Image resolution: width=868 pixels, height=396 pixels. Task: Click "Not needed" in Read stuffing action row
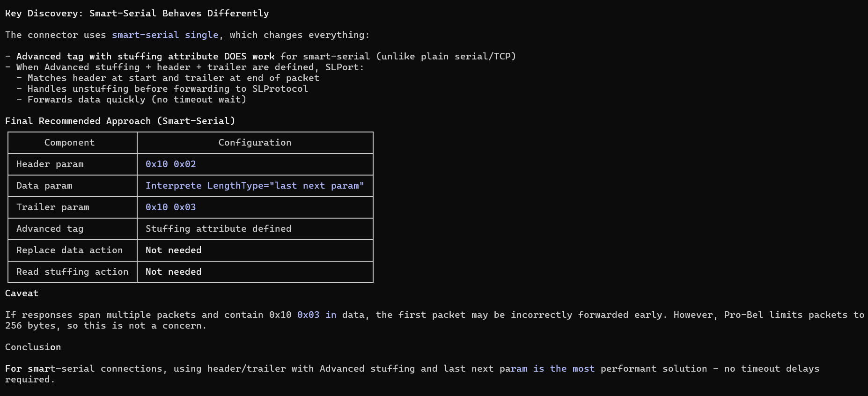pos(173,272)
